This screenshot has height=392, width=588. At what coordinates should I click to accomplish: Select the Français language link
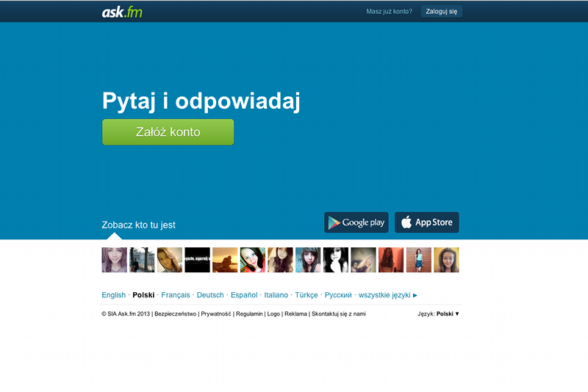pyautogui.click(x=176, y=295)
